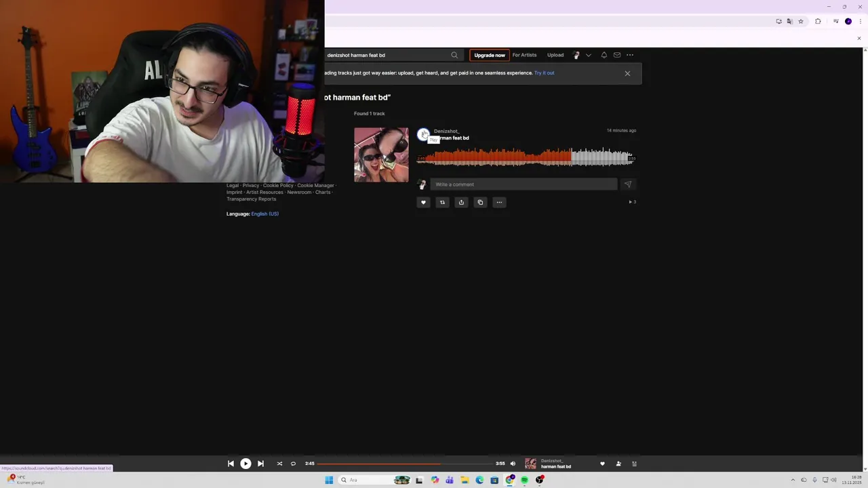Toggle shuffle in the player bar
This screenshot has width=868, height=488.
pyautogui.click(x=279, y=464)
